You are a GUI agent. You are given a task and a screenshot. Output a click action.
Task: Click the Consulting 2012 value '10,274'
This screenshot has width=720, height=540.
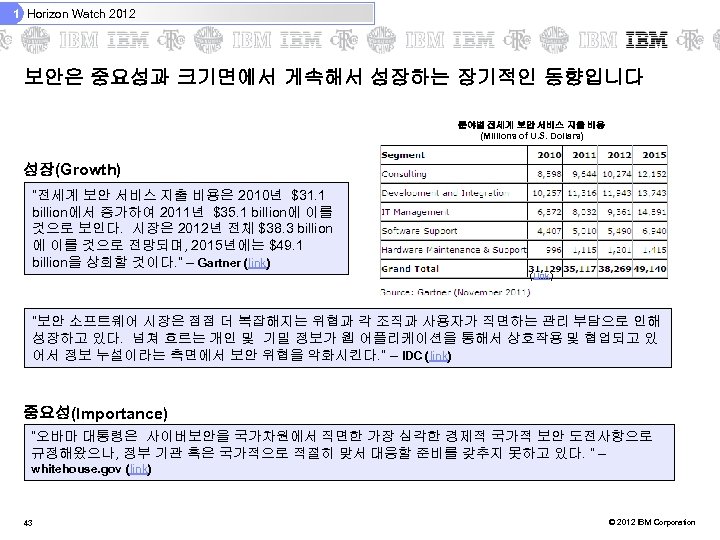616,174
